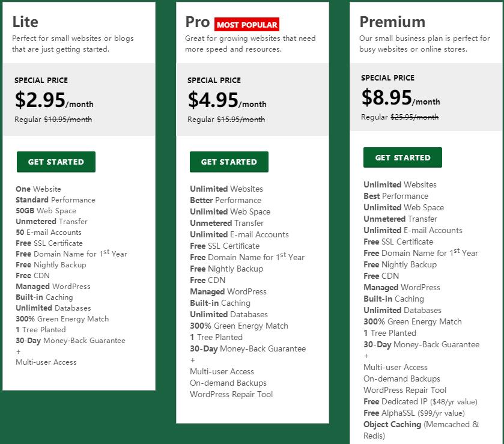Click GET STARTED under the Pro plan
This screenshot has height=444, width=504.
coord(229,162)
